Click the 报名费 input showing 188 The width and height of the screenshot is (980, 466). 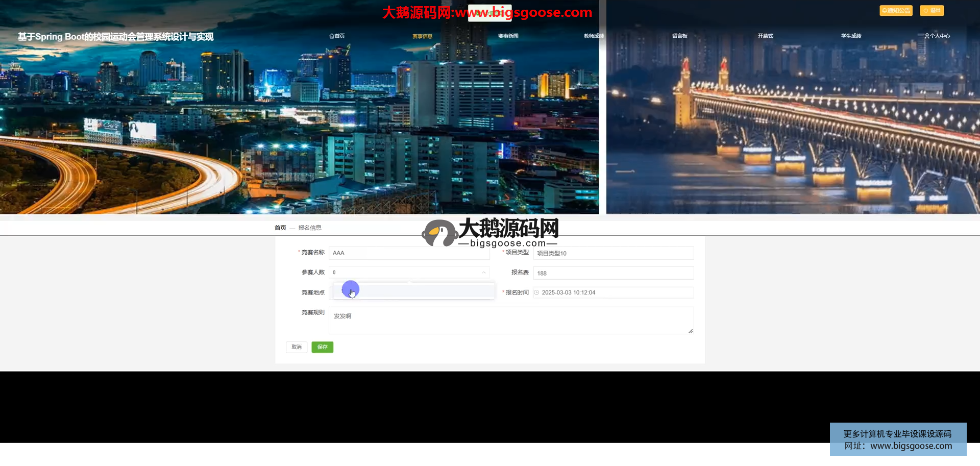tap(613, 273)
